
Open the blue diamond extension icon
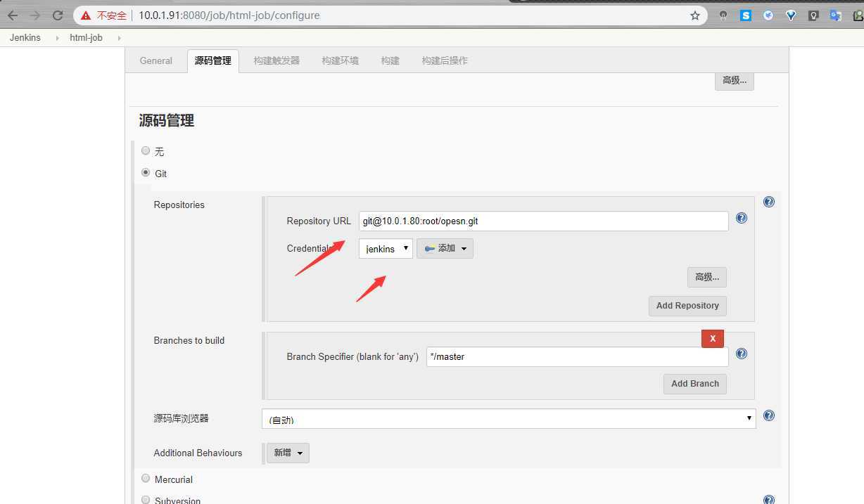tap(791, 15)
